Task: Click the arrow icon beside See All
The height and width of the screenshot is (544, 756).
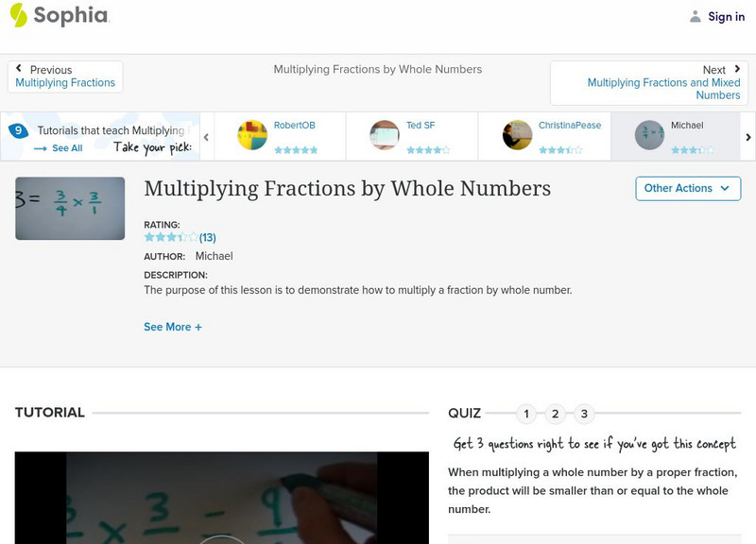Action: (39, 148)
